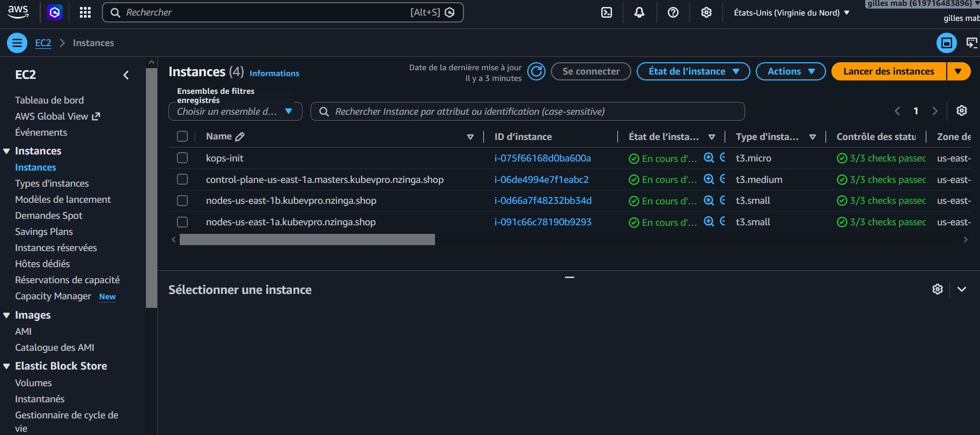
Task: Check the control-plane-us-east-1a instance row
Action: click(182, 179)
